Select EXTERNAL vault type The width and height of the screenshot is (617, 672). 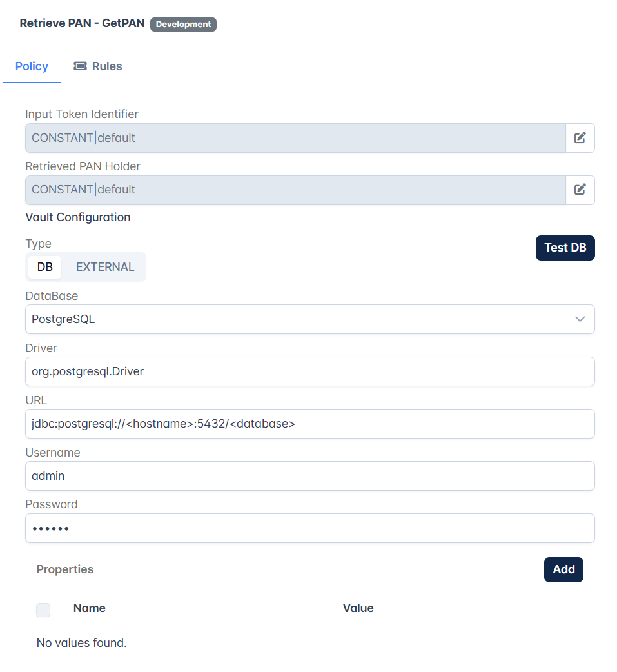105,267
